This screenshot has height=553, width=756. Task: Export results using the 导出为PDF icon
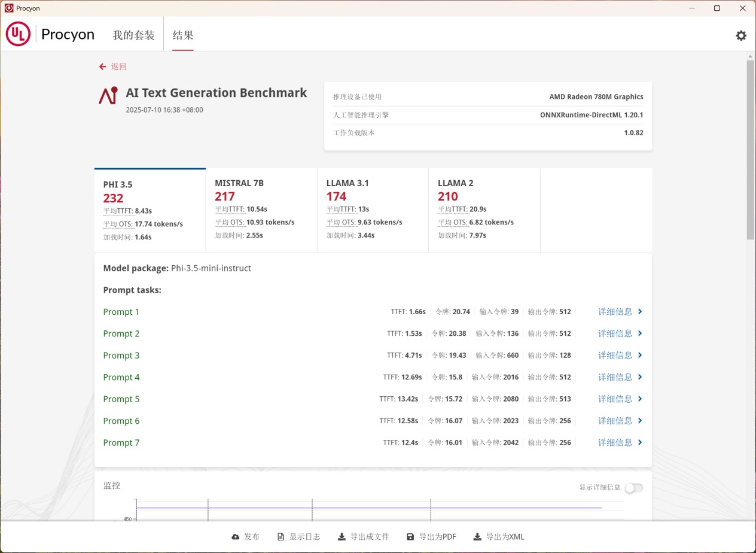[x=410, y=536]
